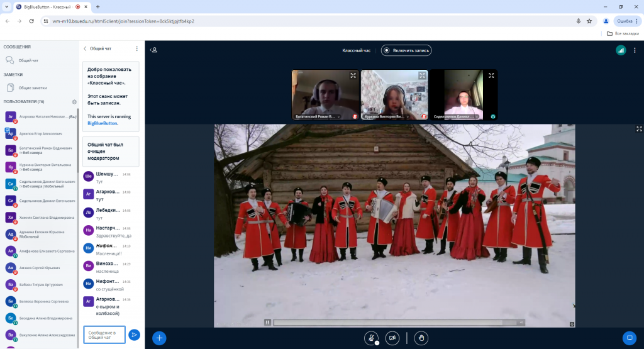Focus the Сообщение в Общий чат input
Image resolution: width=644 pixels, height=349 pixels.
point(104,335)
